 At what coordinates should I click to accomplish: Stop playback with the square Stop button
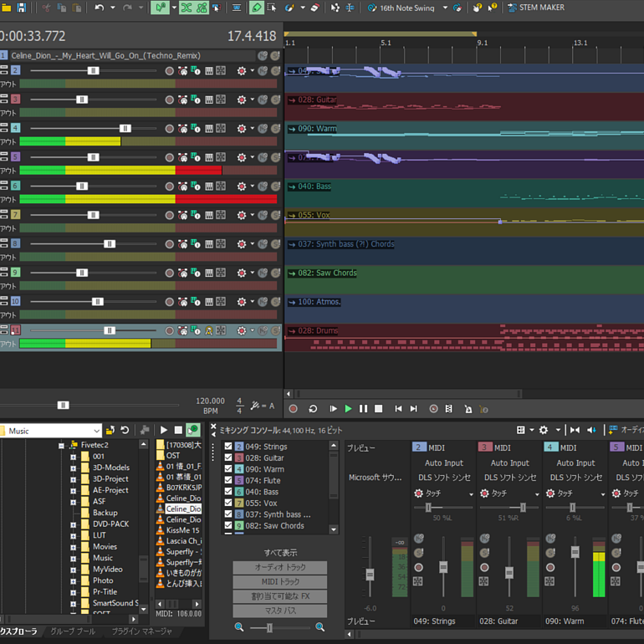point(379,409)
